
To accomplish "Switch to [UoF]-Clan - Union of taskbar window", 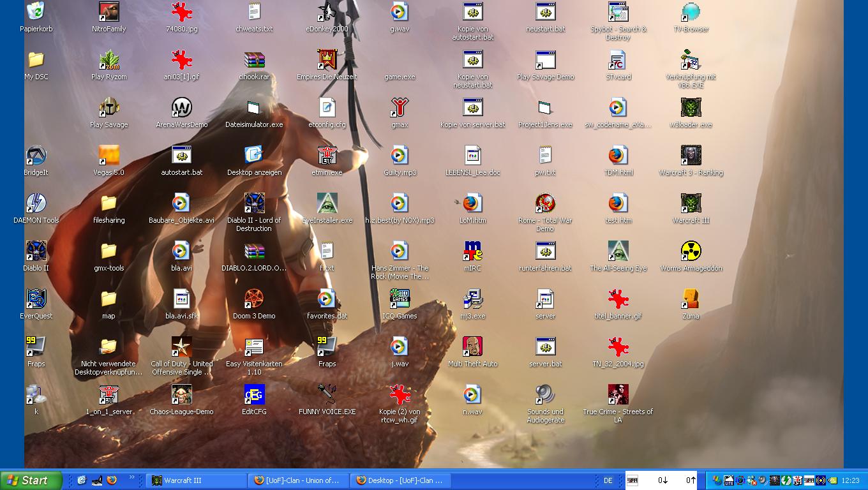I will click(x=299, y=480).
